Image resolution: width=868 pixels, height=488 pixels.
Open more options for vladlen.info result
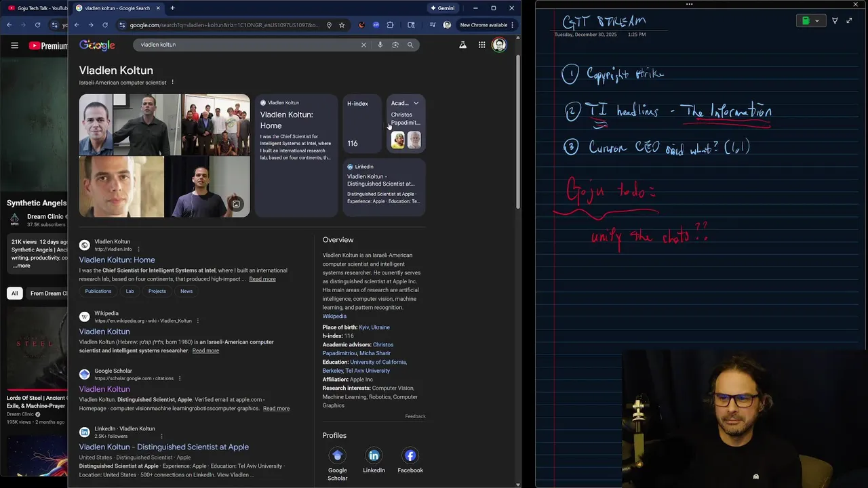138,249
